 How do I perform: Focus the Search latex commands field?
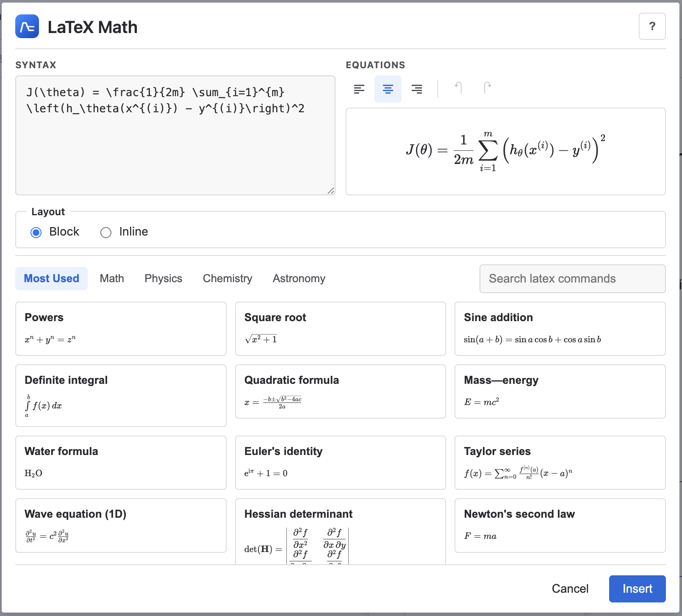[572, 279]
